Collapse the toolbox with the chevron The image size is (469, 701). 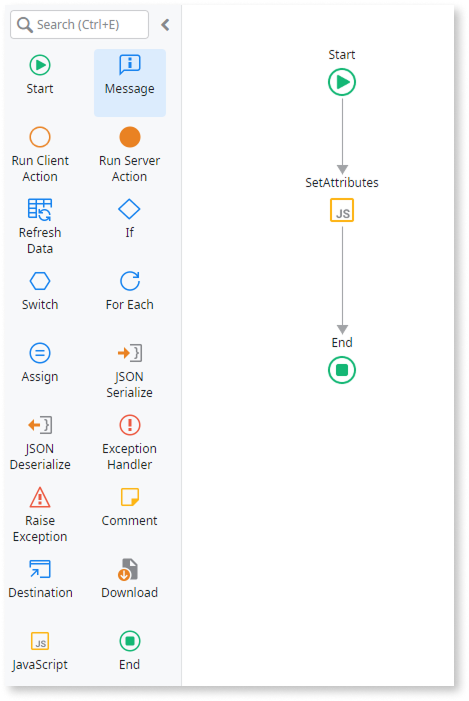(x=165, y=25)
